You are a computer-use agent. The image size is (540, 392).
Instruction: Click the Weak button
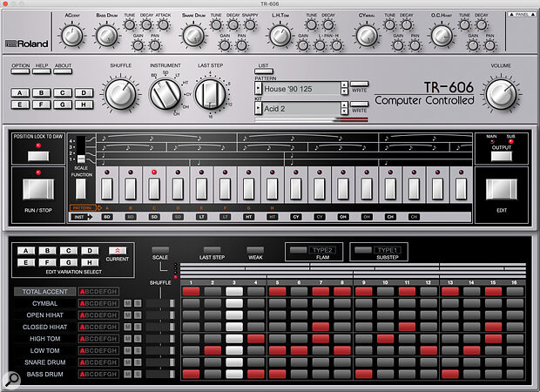pyautogui.click(x=255, y=250)
